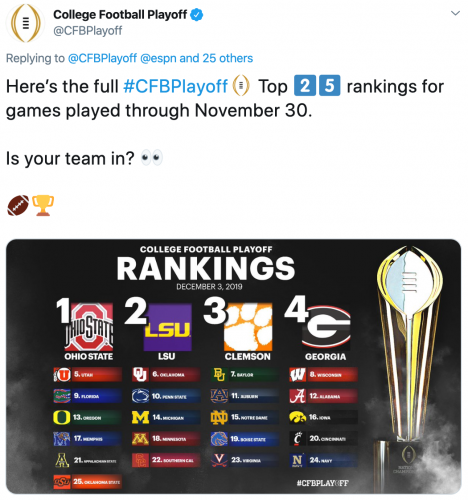Click the football emoji in tweet

click(x=18, y=206)
